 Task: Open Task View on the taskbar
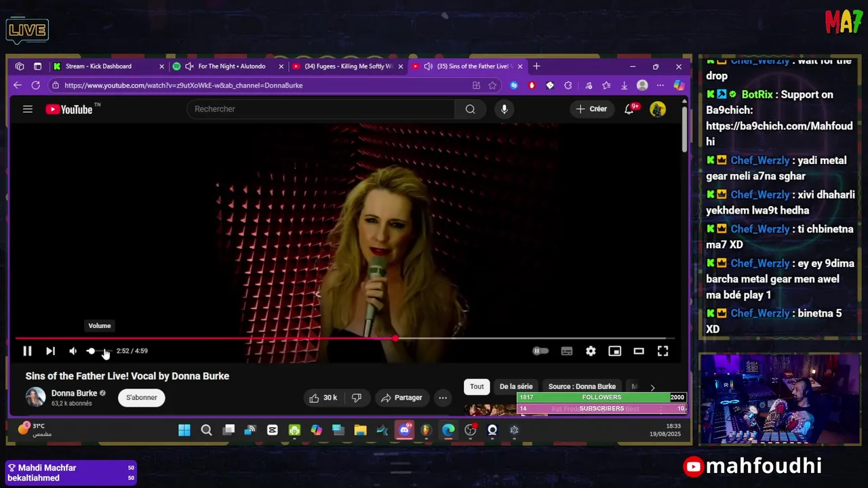pos(229,430)
